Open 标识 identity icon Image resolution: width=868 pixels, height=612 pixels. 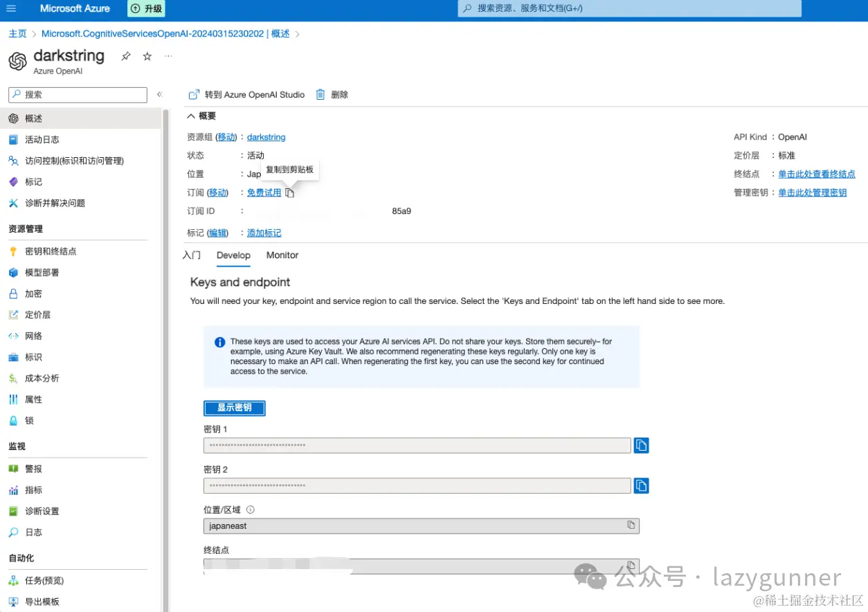pos(13,357)
